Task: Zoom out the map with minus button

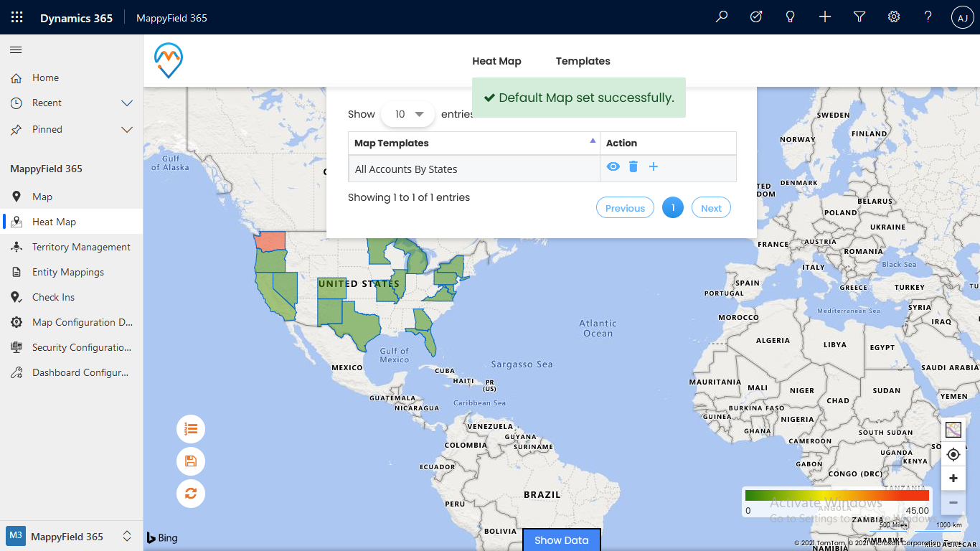Action: pyautogui.click(x=953, y=502)
